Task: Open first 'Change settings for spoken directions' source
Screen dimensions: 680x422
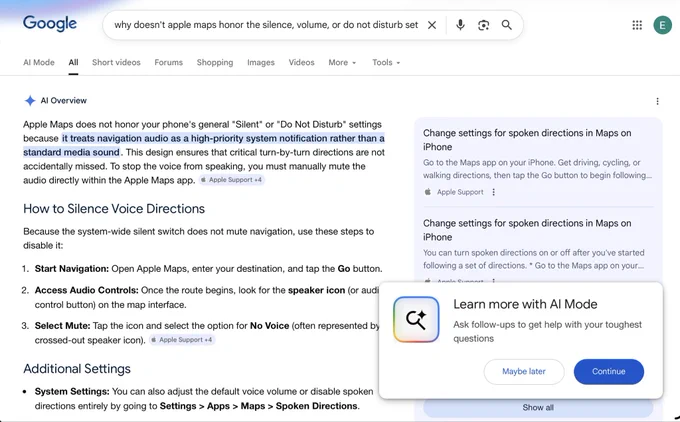Action: click(x=527, y=140)
